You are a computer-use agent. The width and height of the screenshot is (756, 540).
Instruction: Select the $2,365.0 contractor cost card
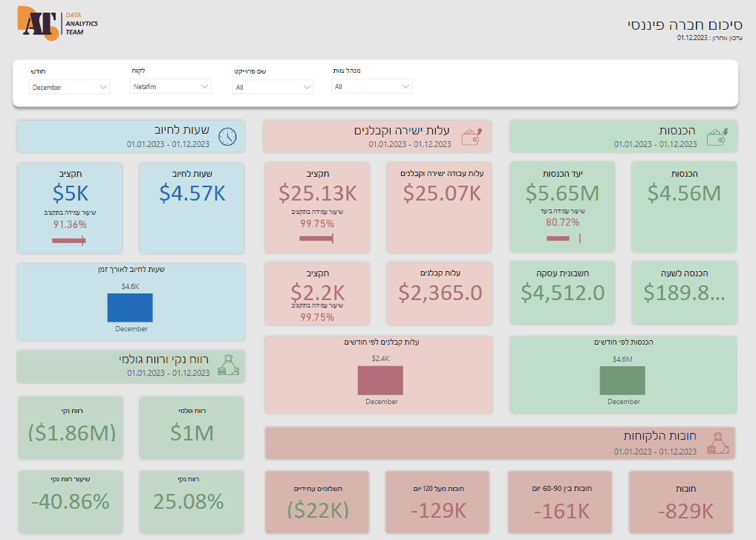pos(439,293)
